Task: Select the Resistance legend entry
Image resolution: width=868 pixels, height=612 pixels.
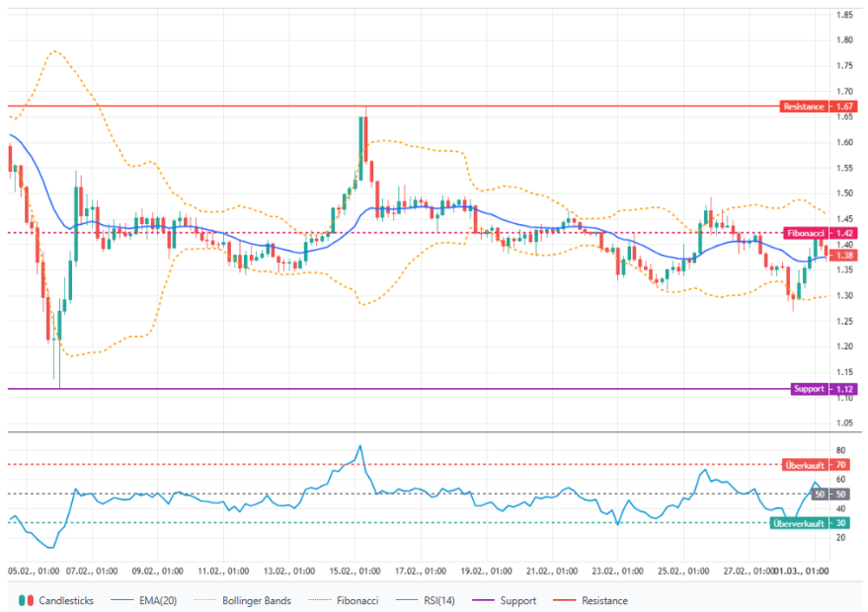Action: [603, 600]
